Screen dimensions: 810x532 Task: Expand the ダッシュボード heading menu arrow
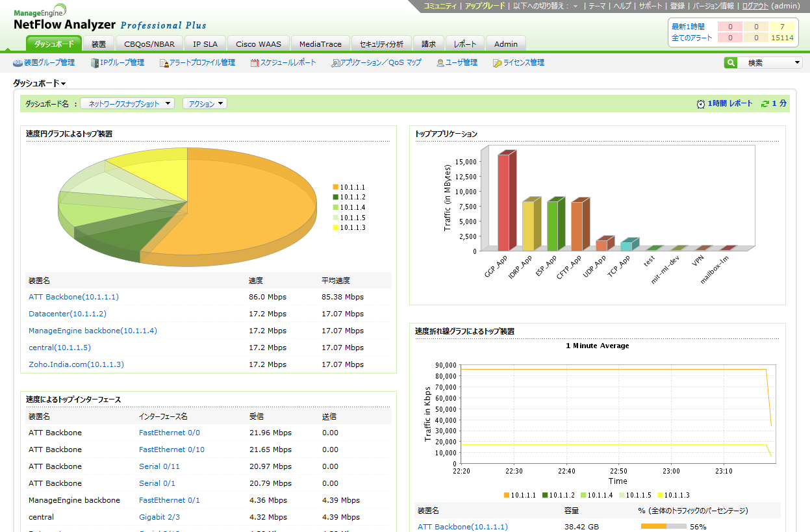(64, 84)
